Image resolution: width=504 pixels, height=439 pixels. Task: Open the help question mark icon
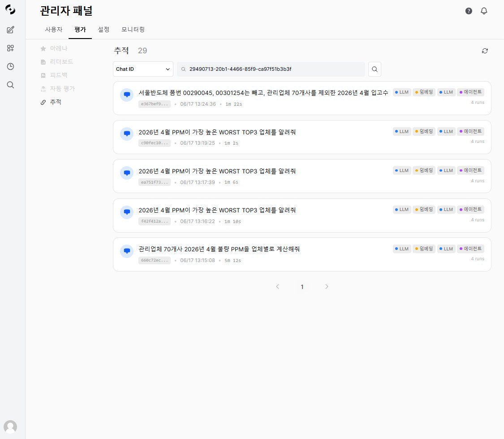[x=469, y=11]
